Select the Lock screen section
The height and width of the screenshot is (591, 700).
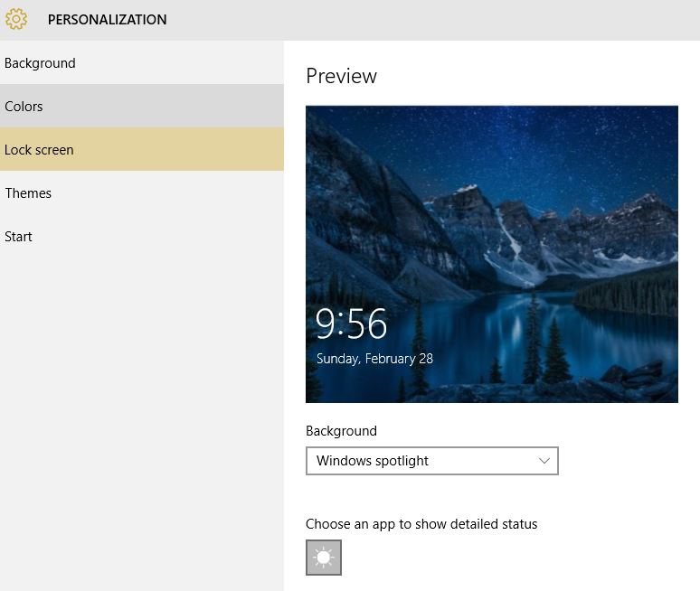[141, 149]
